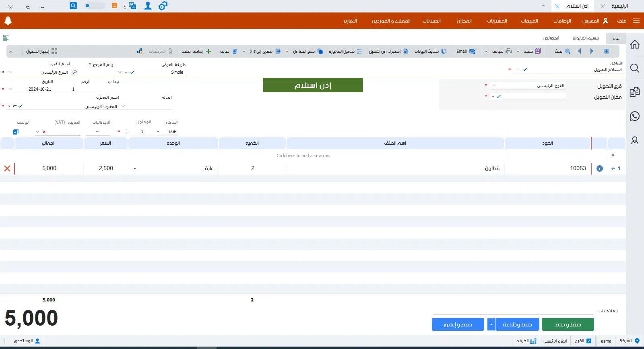The height and width of the screenshot is (349, 644).
Task: Open the المخازن warehouses menu
Action: pyautogui.click(x=464, y=21)
